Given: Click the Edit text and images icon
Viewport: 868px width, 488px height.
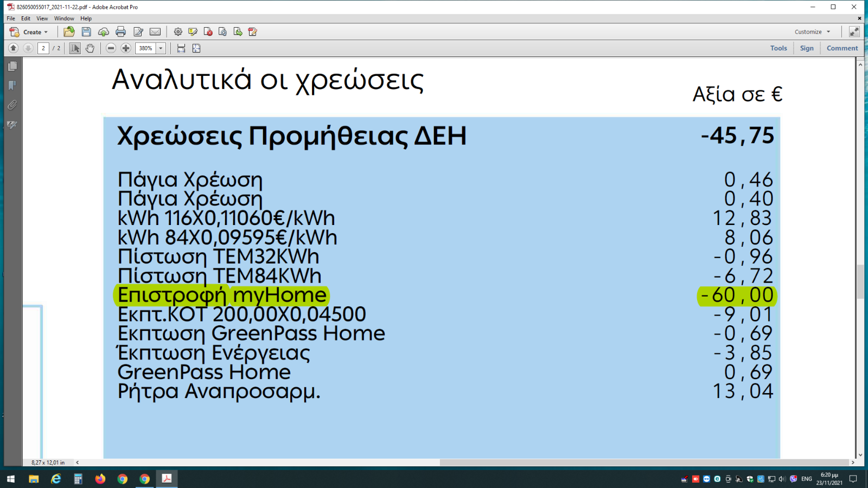Looking at the screenshot, I should point(138,32).
